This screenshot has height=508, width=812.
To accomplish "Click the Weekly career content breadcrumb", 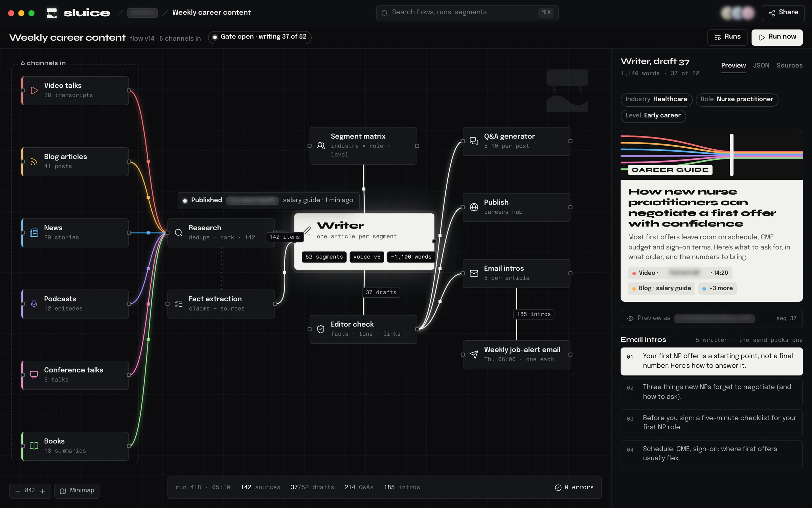I will click(211, 13).
